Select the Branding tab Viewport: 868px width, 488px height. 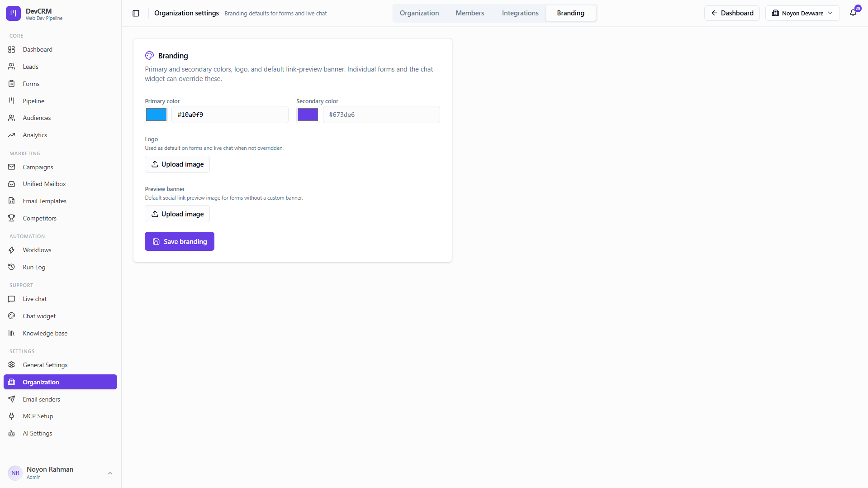tap(570, 13)
